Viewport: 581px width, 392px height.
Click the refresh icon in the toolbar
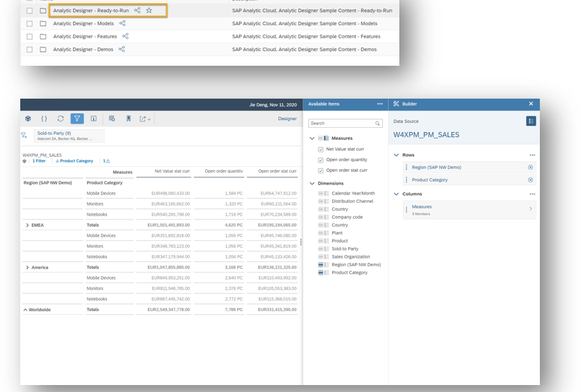pyautogui.click(x=60, y=118)
